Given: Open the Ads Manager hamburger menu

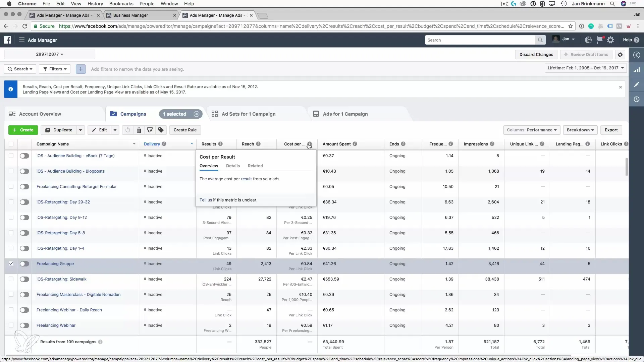Looking at the screenshot, I should pyautogui.click(x=22, y=40).
